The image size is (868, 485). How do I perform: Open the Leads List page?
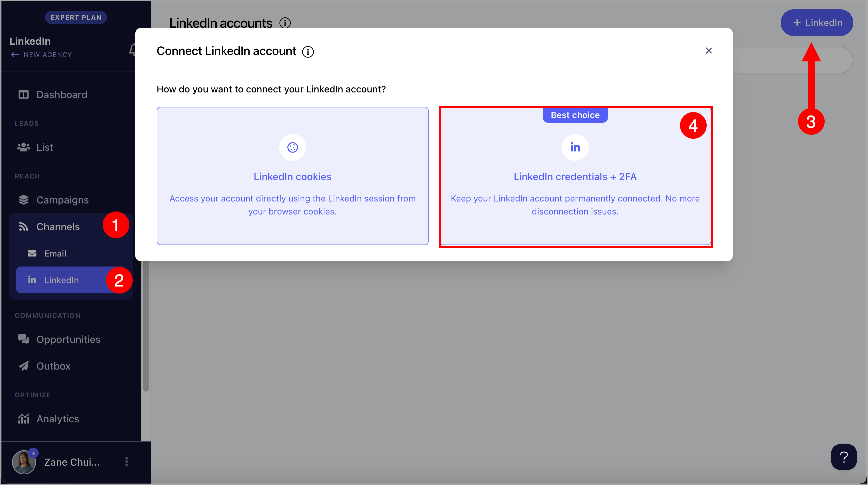coord(71,147)
